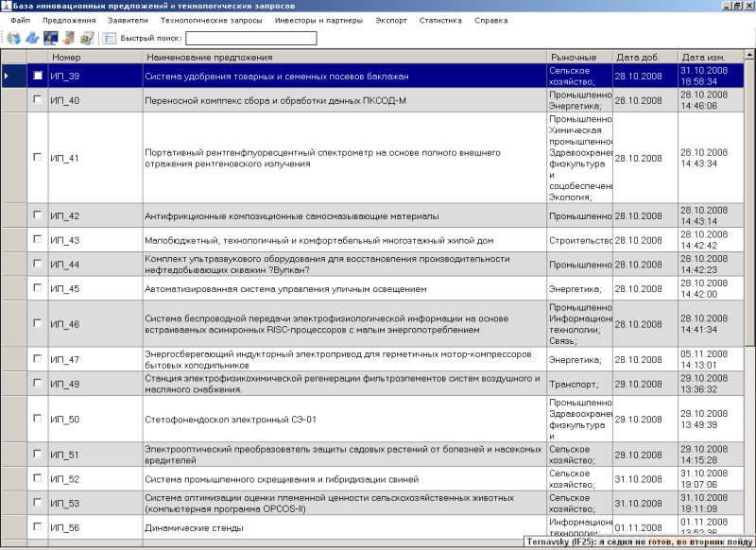Select 'Автоматизированная система управления уличным освещением'

coord(345,289)
